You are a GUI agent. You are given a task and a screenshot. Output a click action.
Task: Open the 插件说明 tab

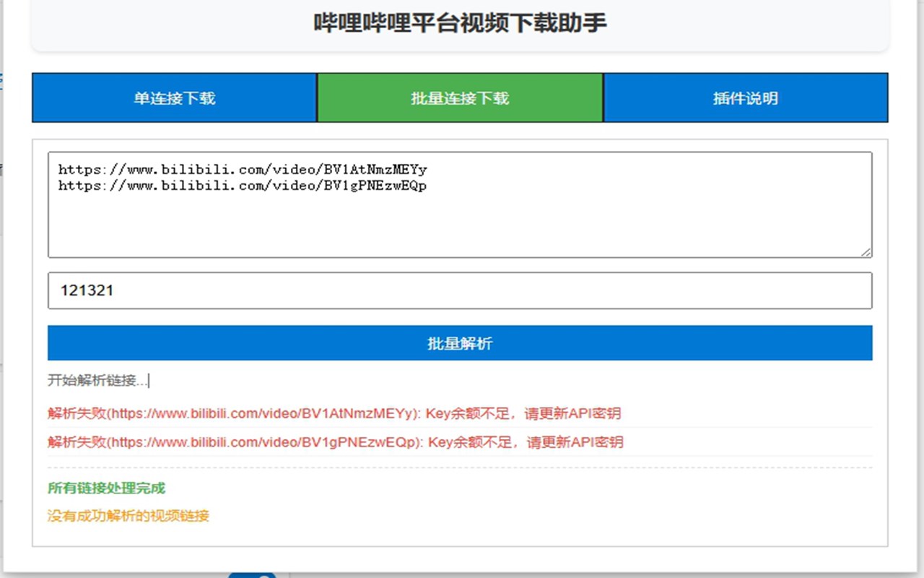click(746, 98)
